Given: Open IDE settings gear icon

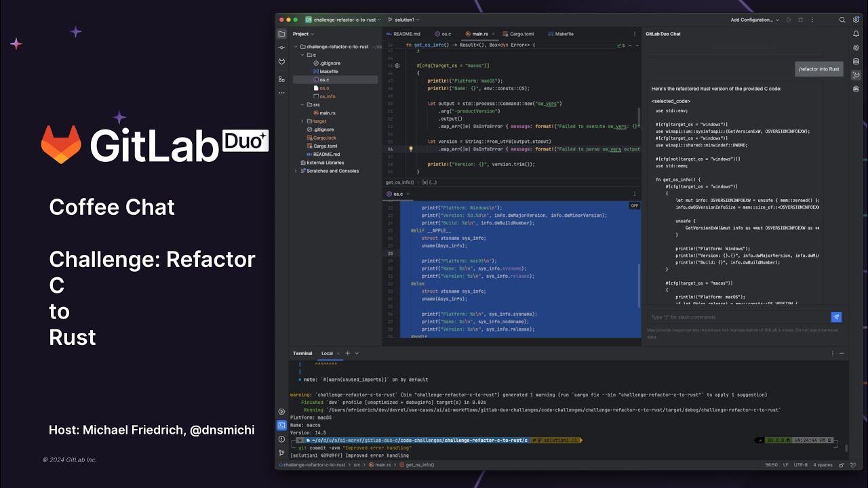Looking at the screenshot, I should (856, 20).
